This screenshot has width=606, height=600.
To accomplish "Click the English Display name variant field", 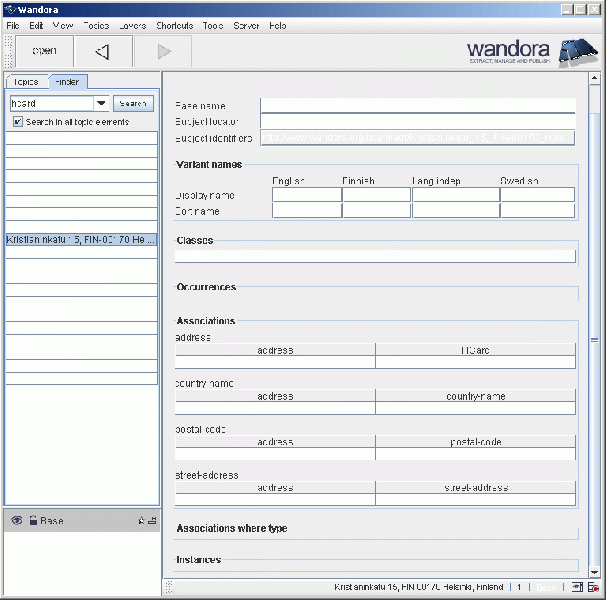I will pyautogui.click(x=306, y=195).
